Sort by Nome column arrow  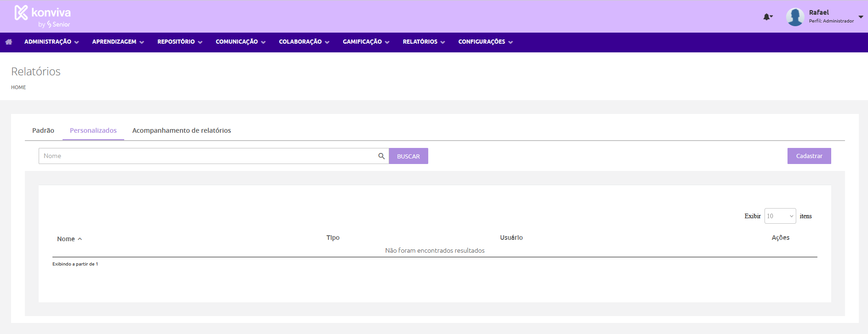[80, 239]
